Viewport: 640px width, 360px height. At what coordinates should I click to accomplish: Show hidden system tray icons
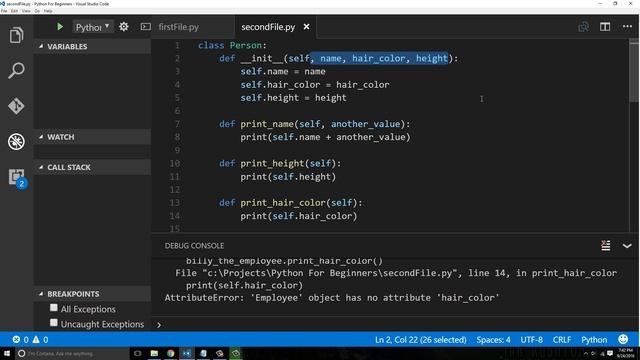586,353
